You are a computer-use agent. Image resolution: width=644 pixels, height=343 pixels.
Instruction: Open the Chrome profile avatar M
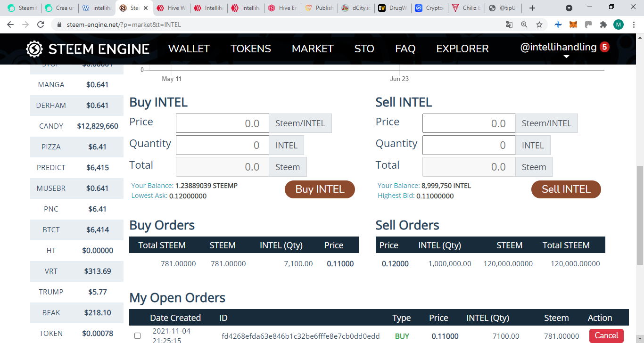pyautogui.click(x=619, y=24)
